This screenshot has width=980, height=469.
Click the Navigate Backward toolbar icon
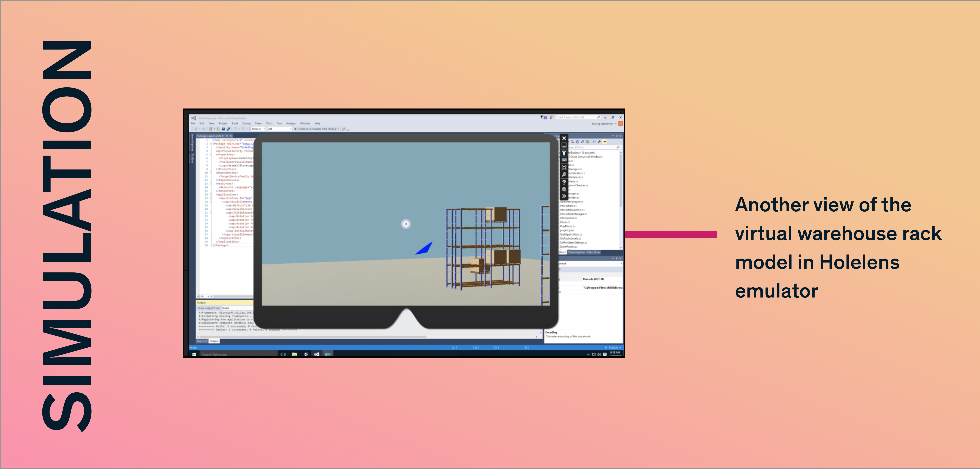196,129
